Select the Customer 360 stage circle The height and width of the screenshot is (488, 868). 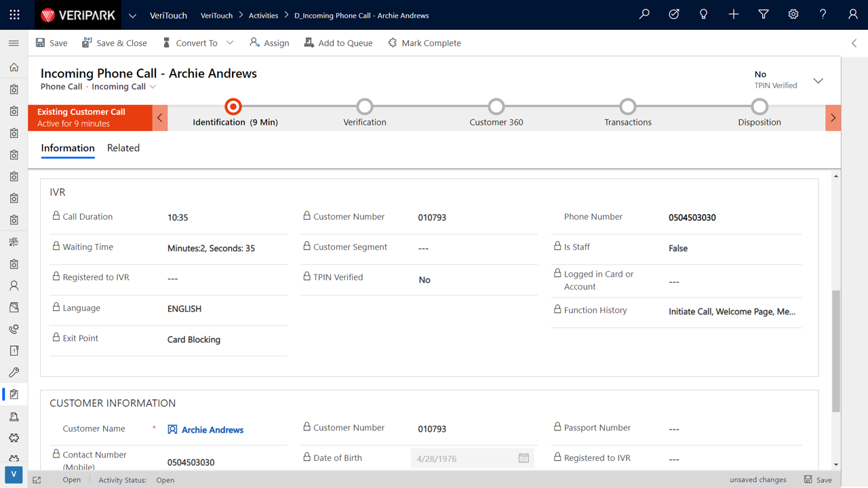click(496, 106)
